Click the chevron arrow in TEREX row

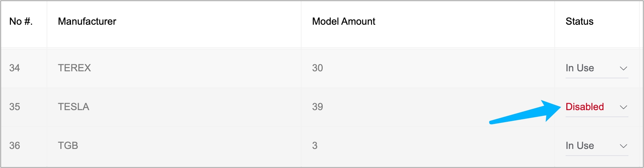point(623,68)
